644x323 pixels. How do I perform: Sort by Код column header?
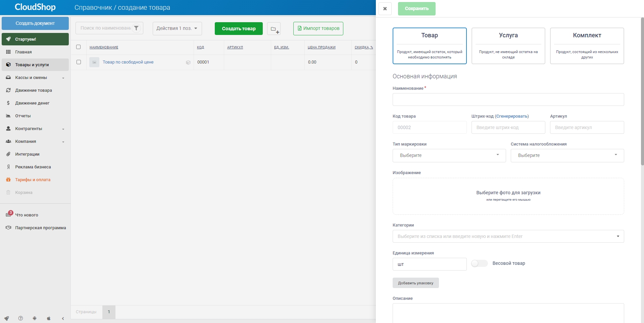coord(200,47)
